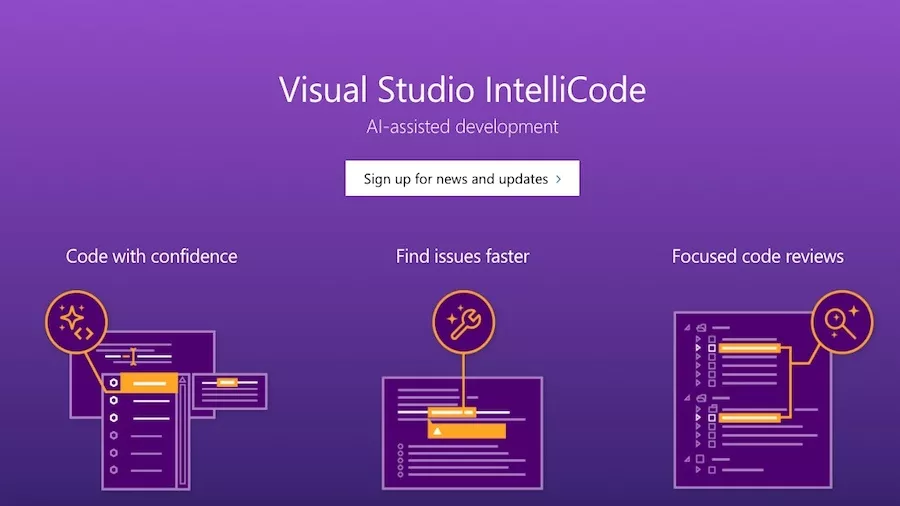Viewport: 900px width, 506px height.
Task: Click the wrench icon circle
Action: coord(464,322)
